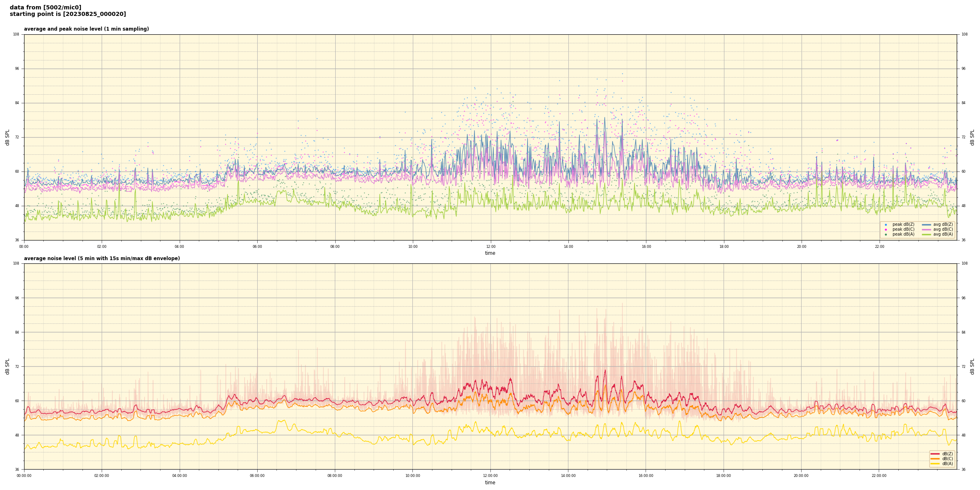Viewport: 980px width, 490px height.
Task: Click the 'average and peak noise level' chart title
Action: pos(86,29)
